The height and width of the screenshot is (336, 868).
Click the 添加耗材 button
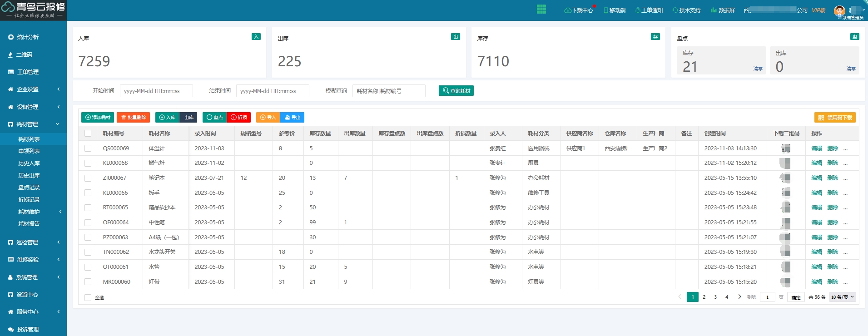tap(98, 118)
